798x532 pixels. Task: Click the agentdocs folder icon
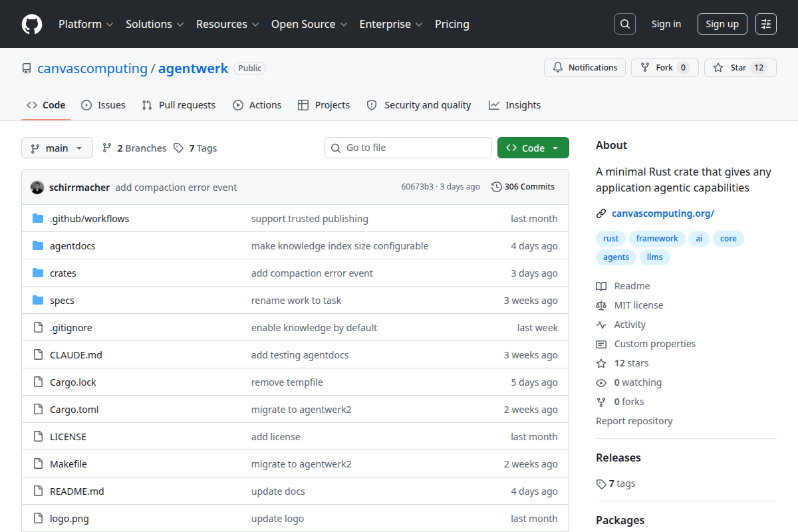pyautogui.click(x=38, y=245)
